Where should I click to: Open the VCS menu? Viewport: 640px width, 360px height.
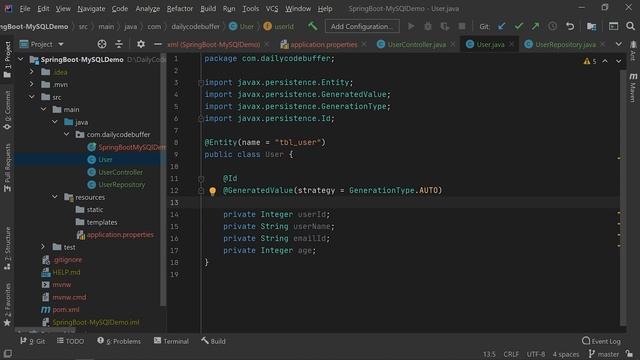tap(272, 9)
